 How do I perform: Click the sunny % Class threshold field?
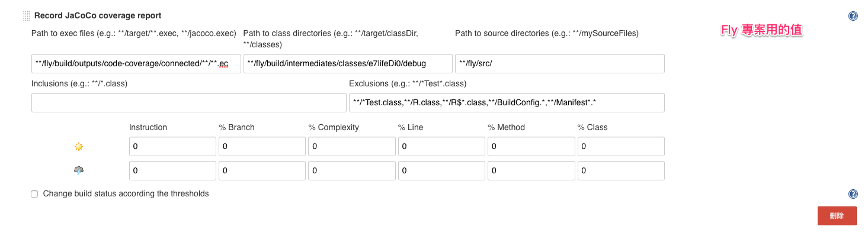621,146
